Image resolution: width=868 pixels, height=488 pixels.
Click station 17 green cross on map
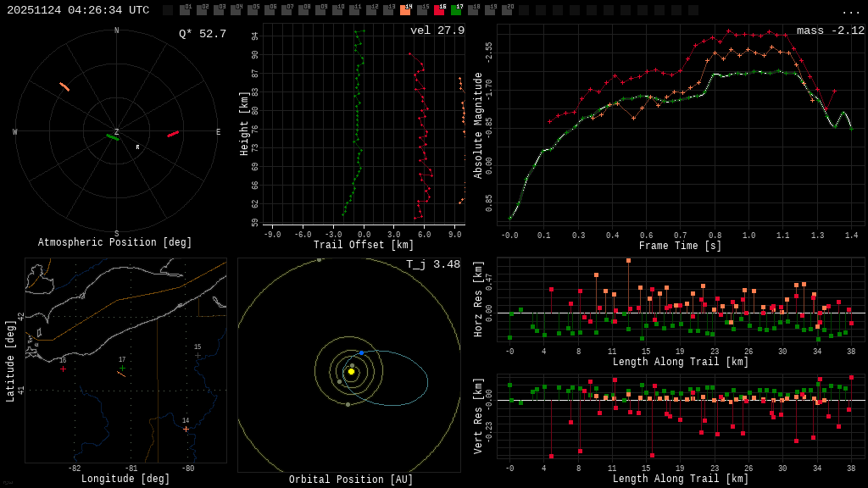122,368
